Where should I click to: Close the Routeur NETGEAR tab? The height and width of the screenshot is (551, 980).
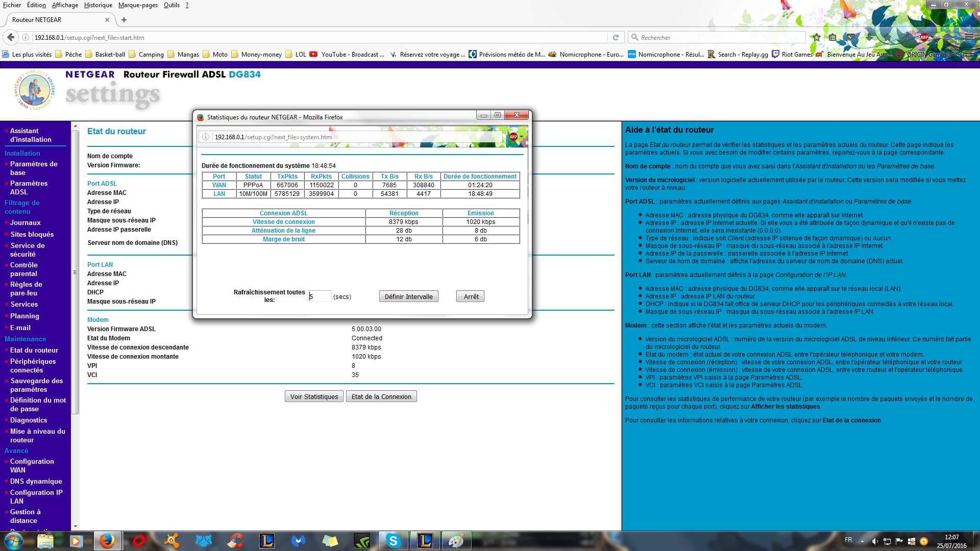(107, 20)
